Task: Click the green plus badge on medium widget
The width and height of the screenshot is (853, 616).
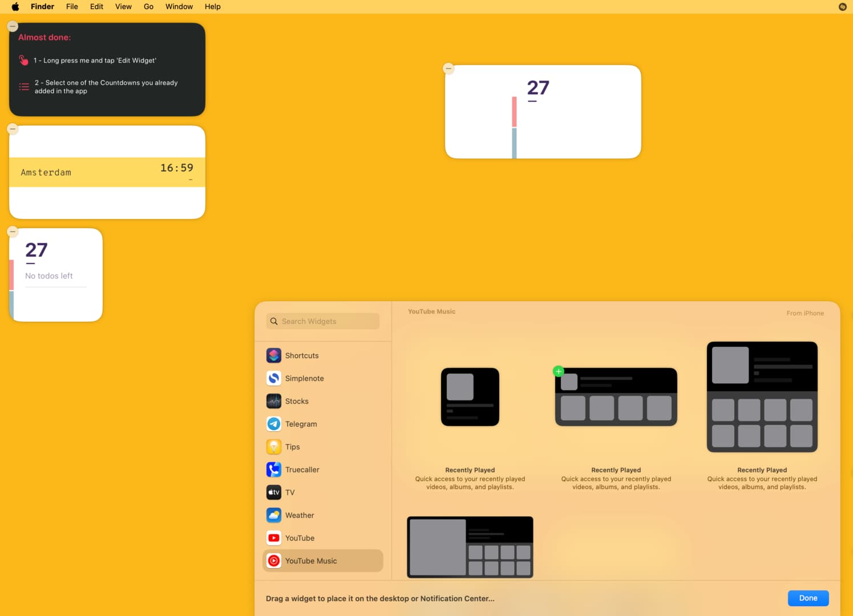Action: click(559, 371)
